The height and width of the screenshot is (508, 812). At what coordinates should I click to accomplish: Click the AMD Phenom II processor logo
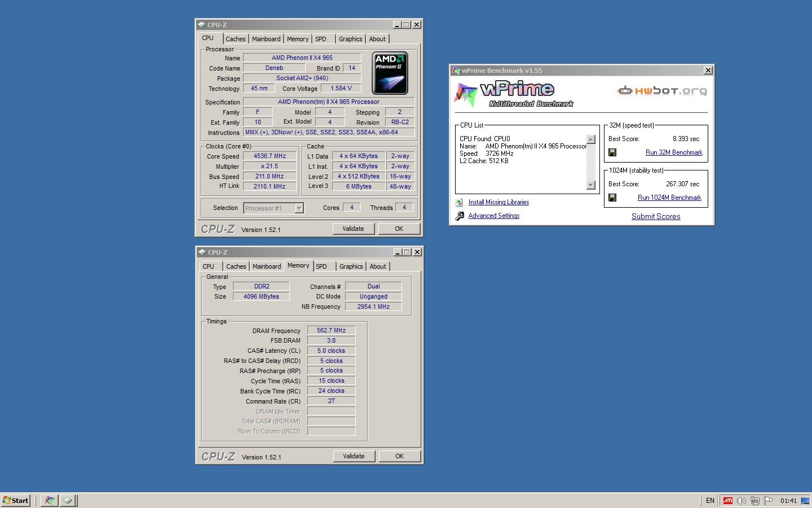point(390,73)
